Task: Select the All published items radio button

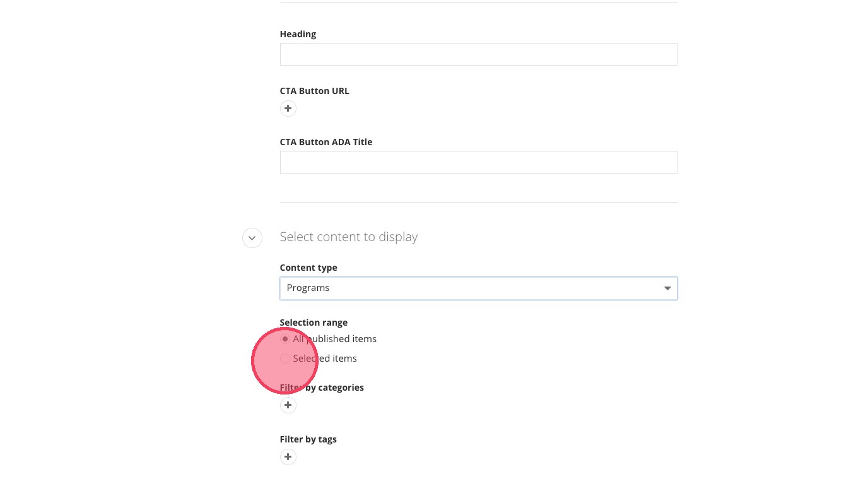Action: click(285, 339)
